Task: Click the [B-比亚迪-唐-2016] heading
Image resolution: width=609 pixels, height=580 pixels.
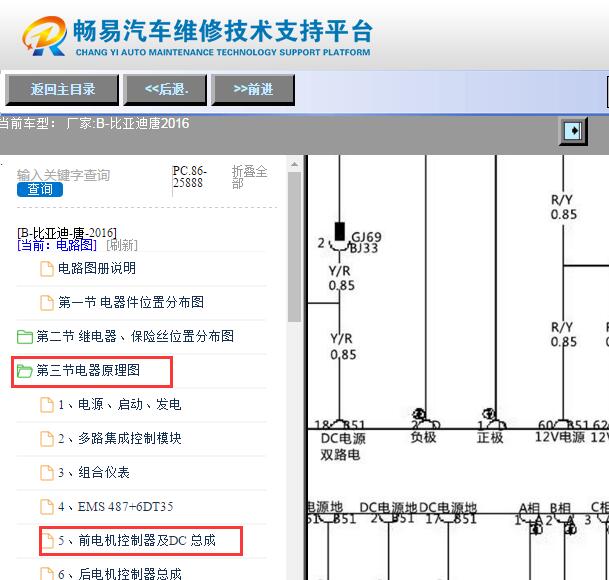Action: (67, 233)
